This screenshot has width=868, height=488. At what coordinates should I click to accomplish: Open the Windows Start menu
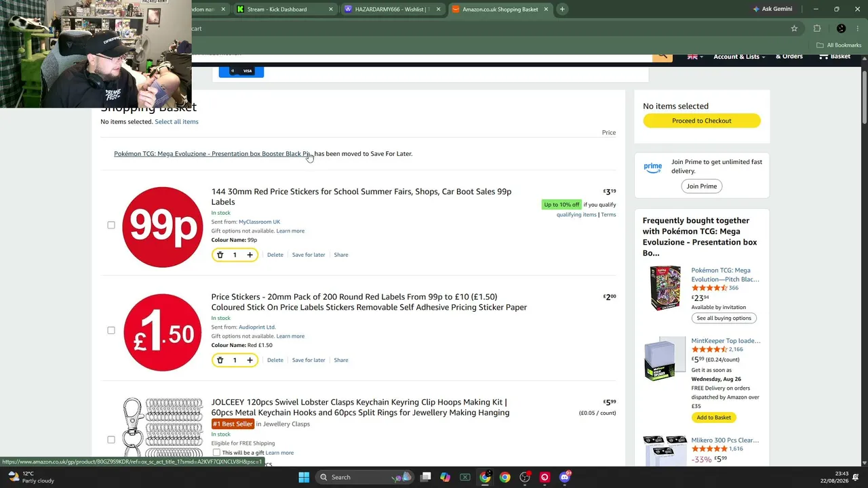[304, 477]
